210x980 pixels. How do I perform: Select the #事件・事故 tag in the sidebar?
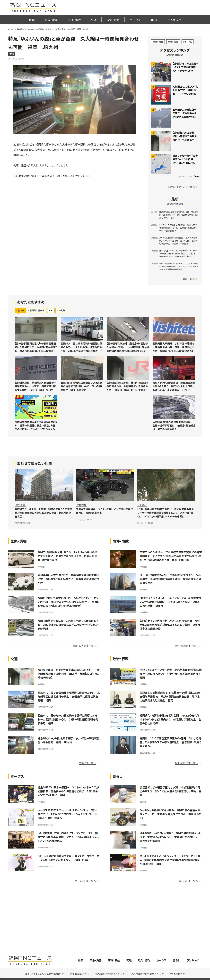(x=158, y=42)
